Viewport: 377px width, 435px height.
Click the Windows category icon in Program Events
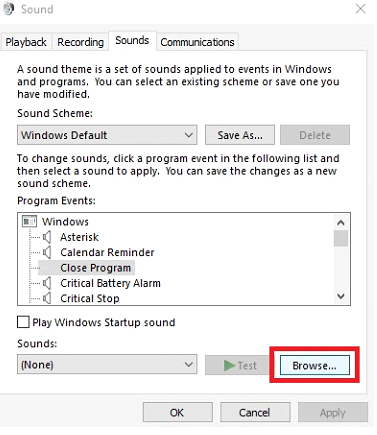click(x=29, y=222)
